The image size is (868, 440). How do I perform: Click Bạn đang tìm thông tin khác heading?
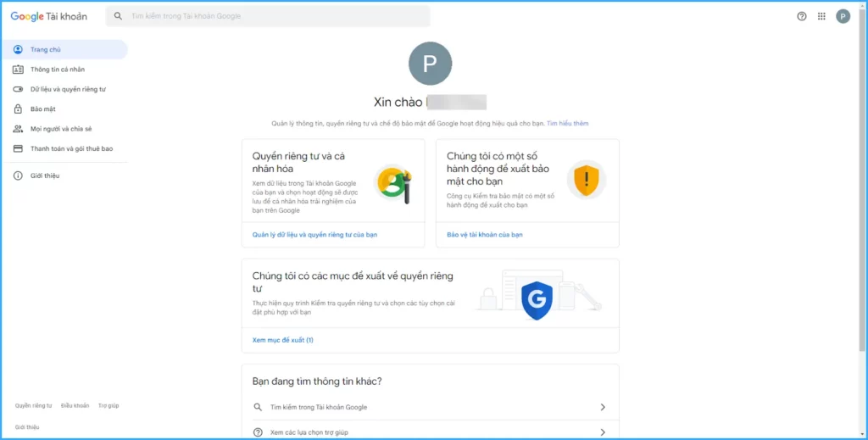coord(317,382)
